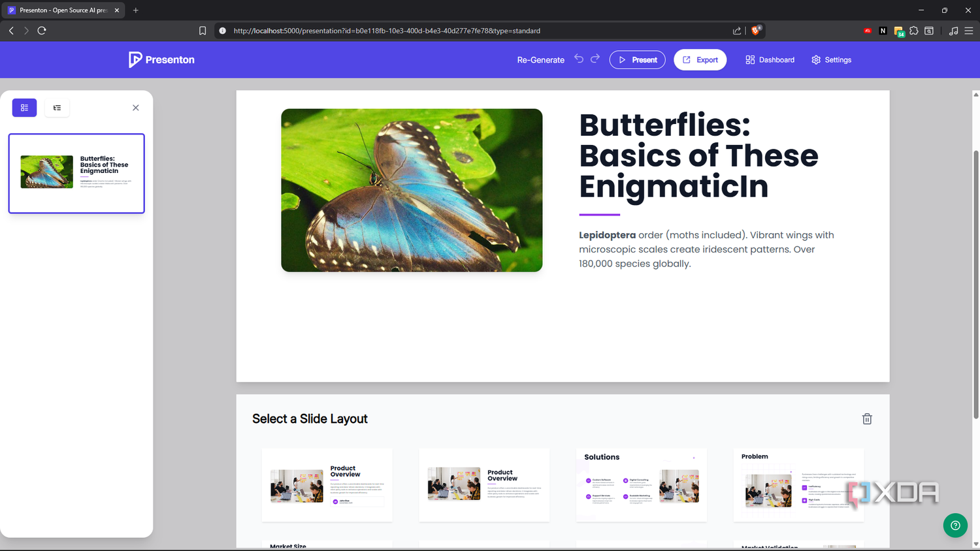Switch sidebar to outline list view
This screenshot has width=980, height=551.
(x=57, y=108)
